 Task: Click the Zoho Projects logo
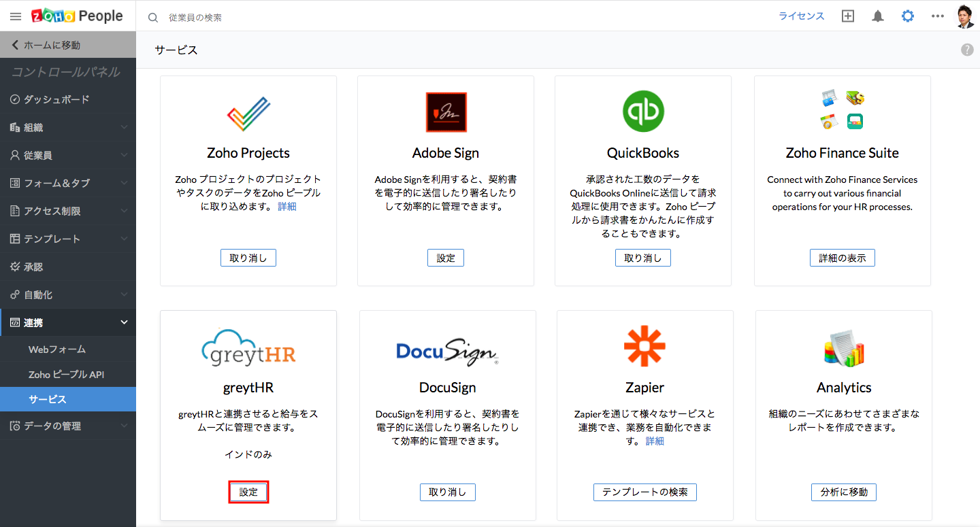[248, 112]
